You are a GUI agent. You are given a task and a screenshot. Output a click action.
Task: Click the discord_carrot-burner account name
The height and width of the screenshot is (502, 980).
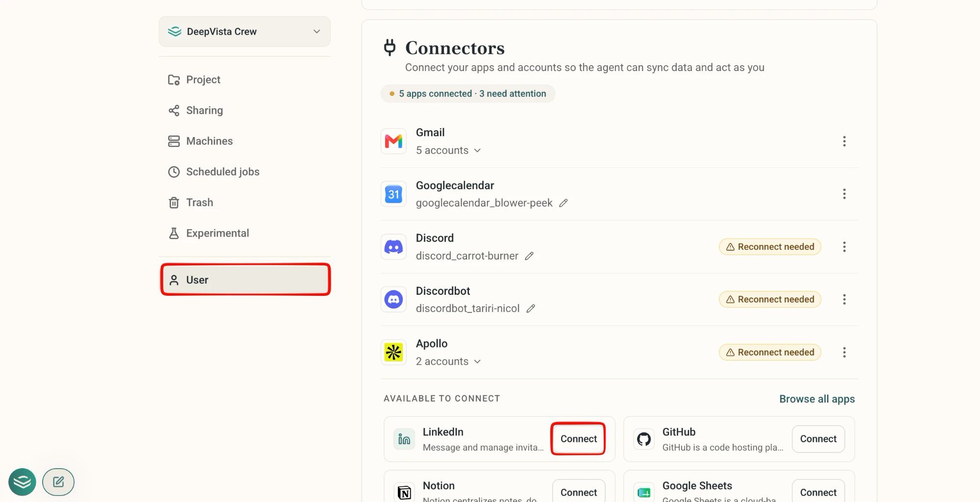click(467, 256)
